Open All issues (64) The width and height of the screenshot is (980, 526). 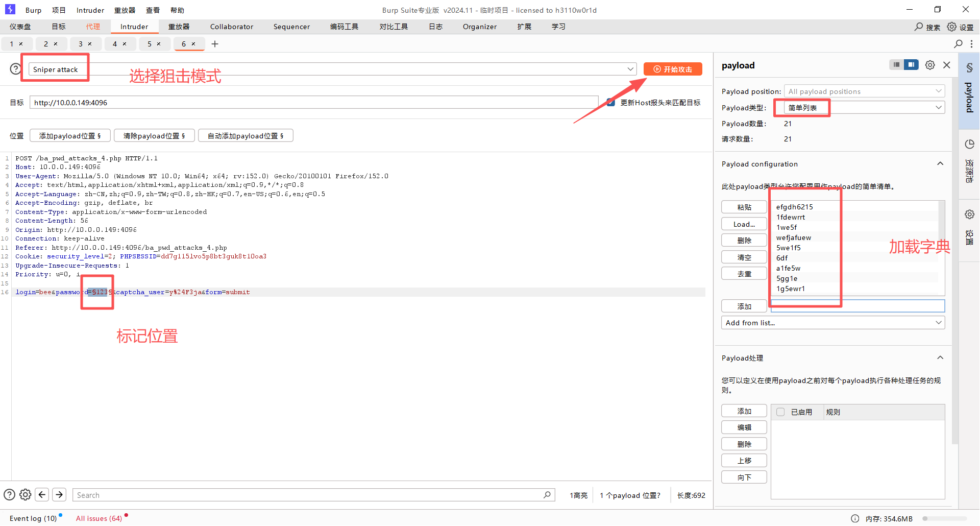tap(99, 518)
